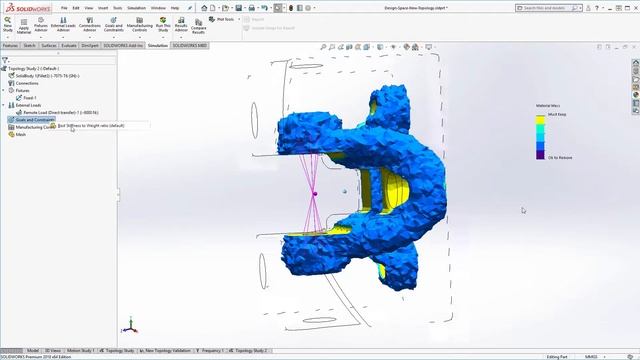
Task: Open Manufacturing Controls in ribbon
Action: (140, 24)
